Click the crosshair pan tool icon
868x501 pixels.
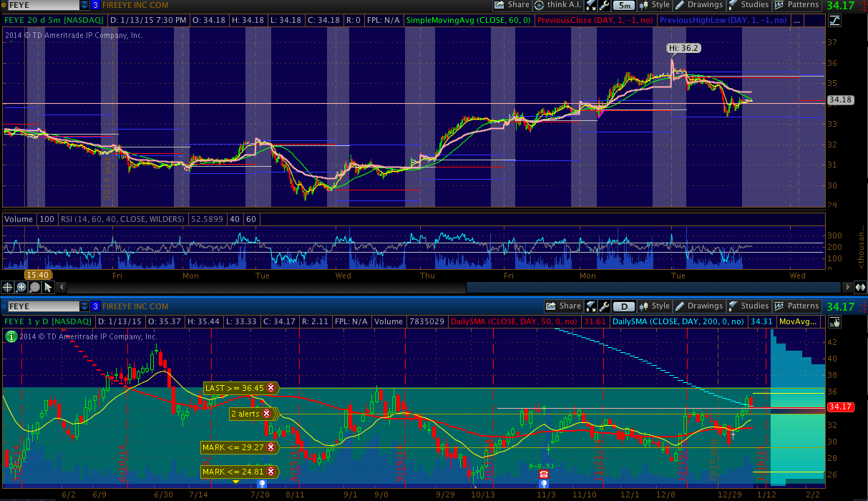(x=8, y=287)
